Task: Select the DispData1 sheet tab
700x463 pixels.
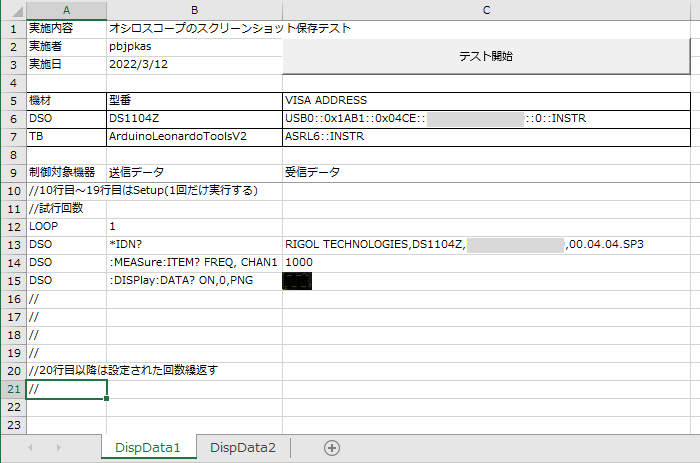Action: coord(148,447)
